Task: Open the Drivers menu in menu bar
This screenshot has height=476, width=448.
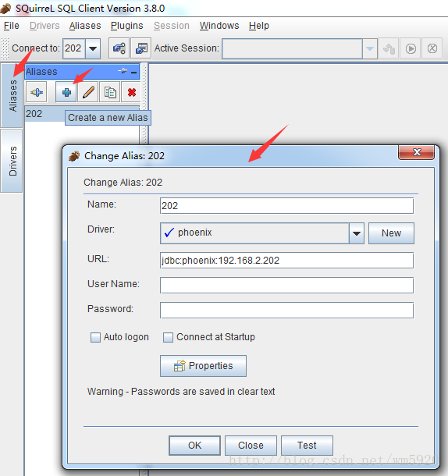Action: [44, 26]
